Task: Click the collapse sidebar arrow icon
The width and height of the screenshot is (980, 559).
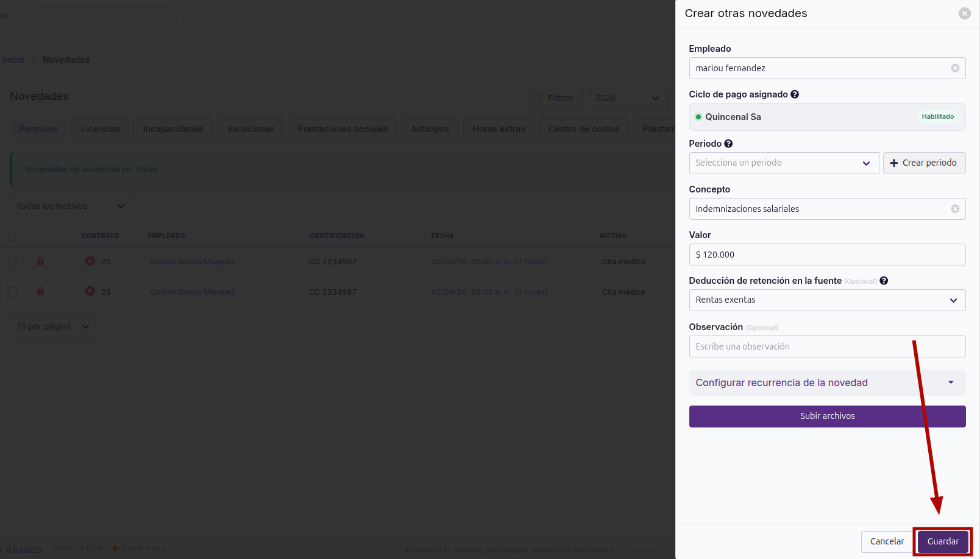Action: (5, 16)
